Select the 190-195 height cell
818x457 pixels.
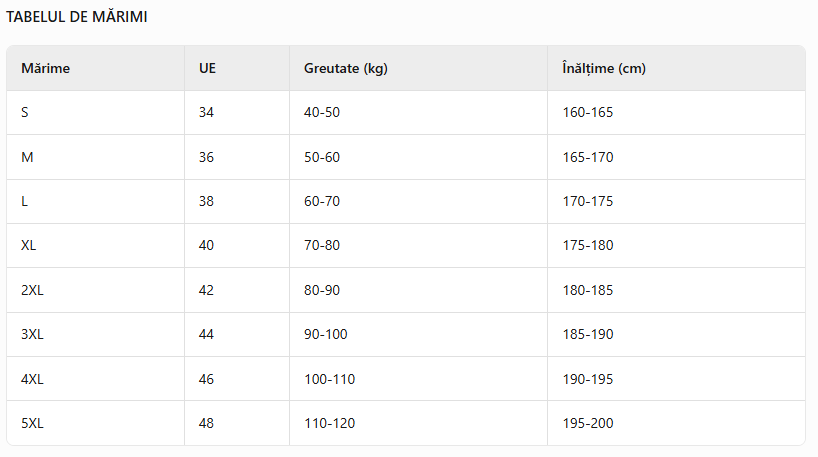pyautogui.click(x=588, y=379)
